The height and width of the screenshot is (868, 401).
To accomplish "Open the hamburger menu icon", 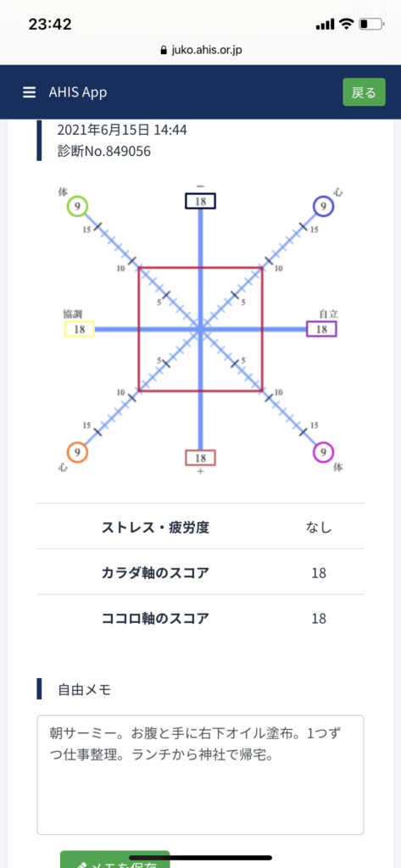I will coord(30,92).
